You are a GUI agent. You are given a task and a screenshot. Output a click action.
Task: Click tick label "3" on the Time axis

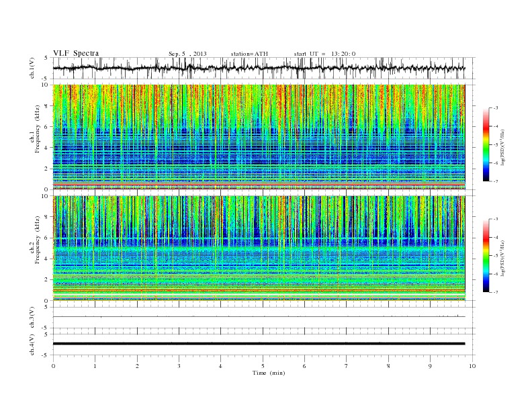tap(179, 366)
